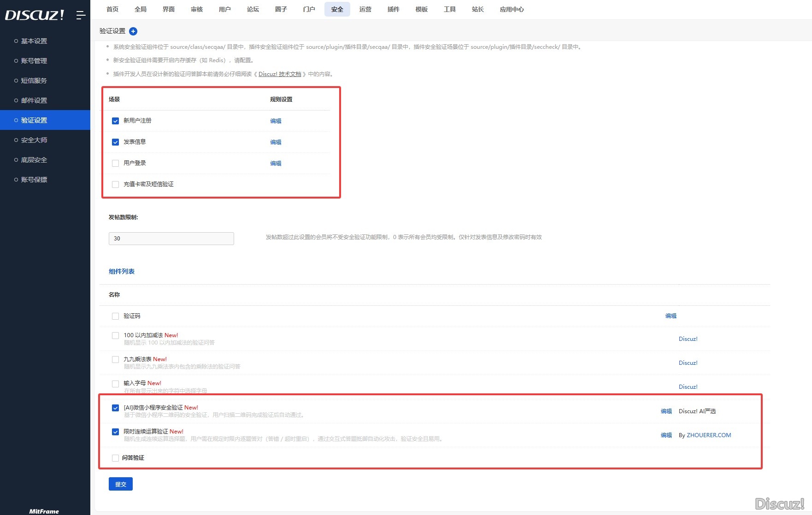Collapse sidebar using the hamburger menu icon
This screenshot has width=812, height=515.
click(x=81, y=15)
